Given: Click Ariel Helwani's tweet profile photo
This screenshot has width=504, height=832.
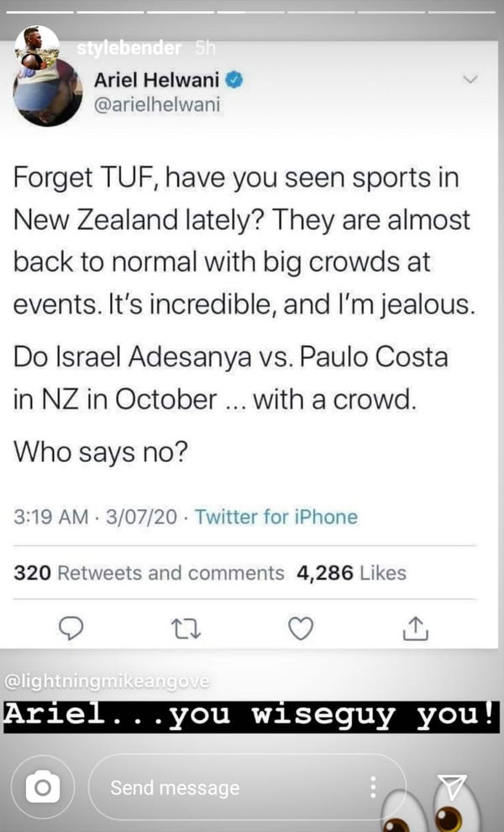Looking at the screenshot, I should click(x=48, y=94).
